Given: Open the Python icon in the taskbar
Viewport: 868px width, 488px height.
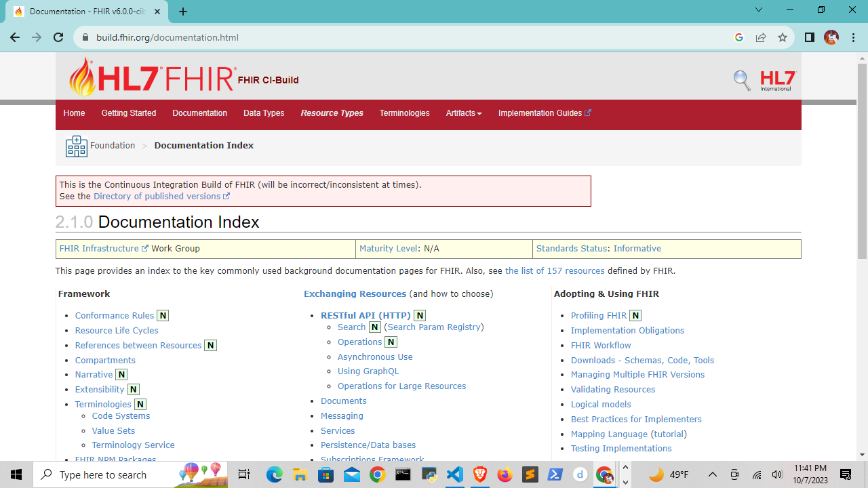Looking at the screenshot, I should (x=429, y=474).
